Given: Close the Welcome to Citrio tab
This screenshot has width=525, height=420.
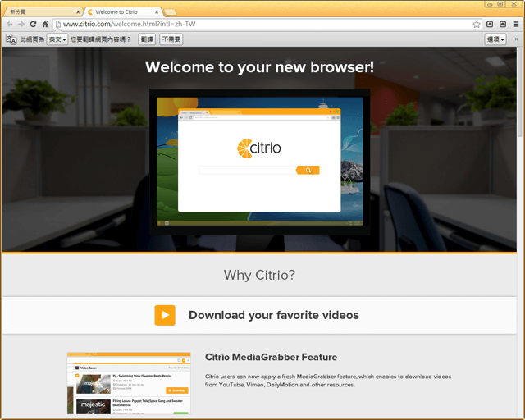Looking at the screenshot, I should pyautogui.click(x=157, y=12).
